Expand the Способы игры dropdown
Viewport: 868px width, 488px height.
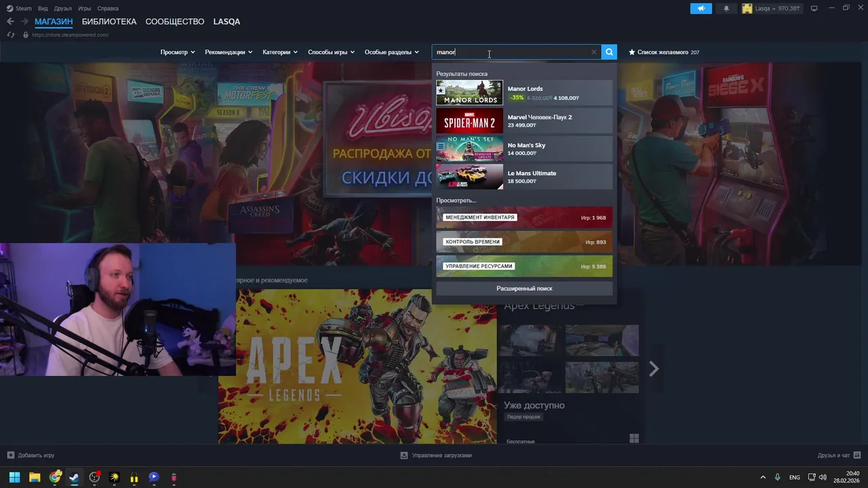tap(331, 52)
